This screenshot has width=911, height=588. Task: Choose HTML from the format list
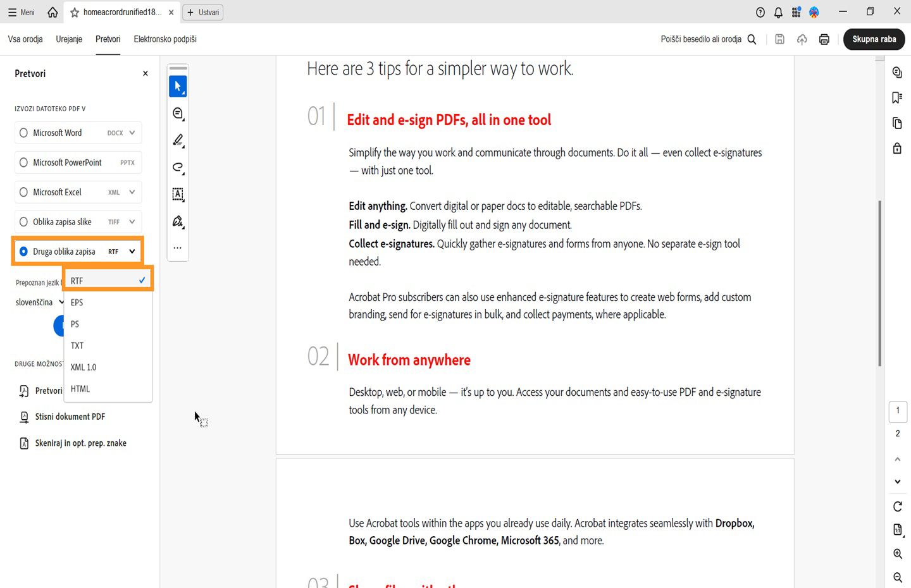pyautogui.click(x=80, y=388)
